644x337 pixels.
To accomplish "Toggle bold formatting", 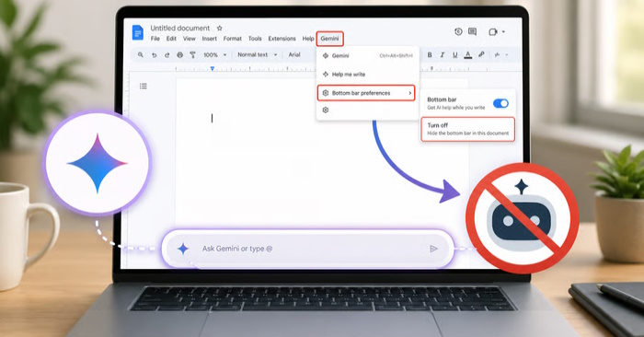I will tap(430, 54).
